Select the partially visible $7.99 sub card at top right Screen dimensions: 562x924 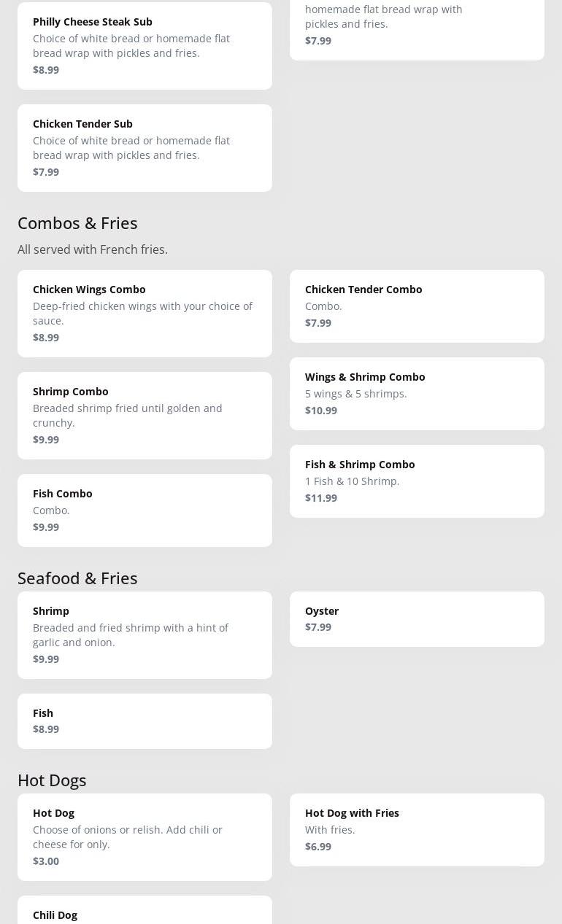point(417,30)
